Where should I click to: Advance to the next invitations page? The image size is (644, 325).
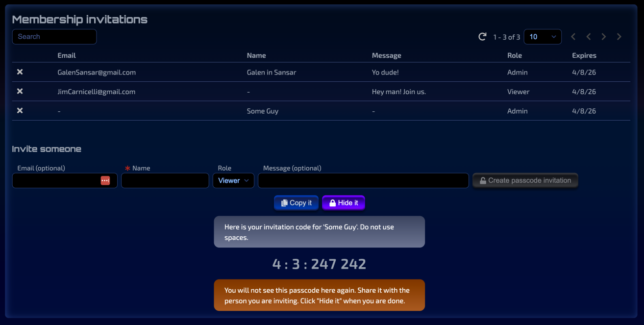[x=603, y=36]
